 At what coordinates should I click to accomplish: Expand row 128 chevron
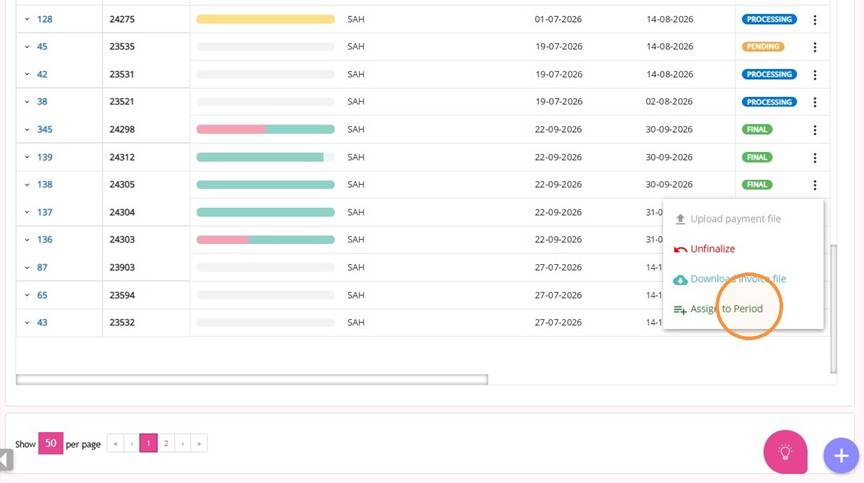coord(27,19)
